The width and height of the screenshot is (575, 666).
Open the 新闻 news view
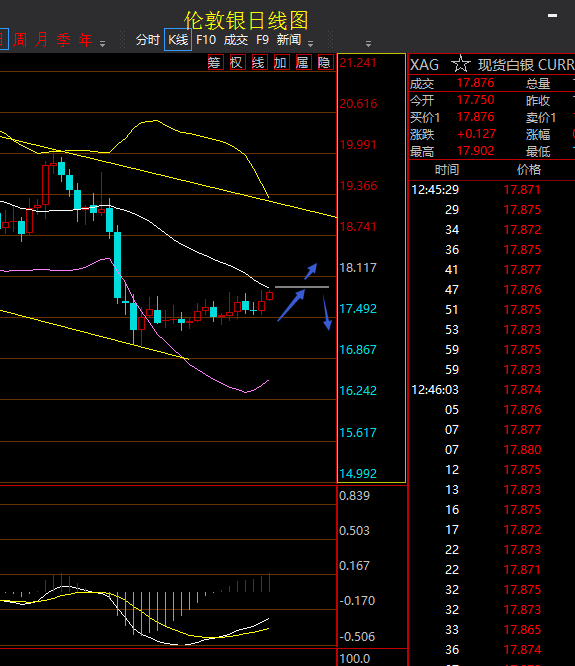click(x=289, y=40)
